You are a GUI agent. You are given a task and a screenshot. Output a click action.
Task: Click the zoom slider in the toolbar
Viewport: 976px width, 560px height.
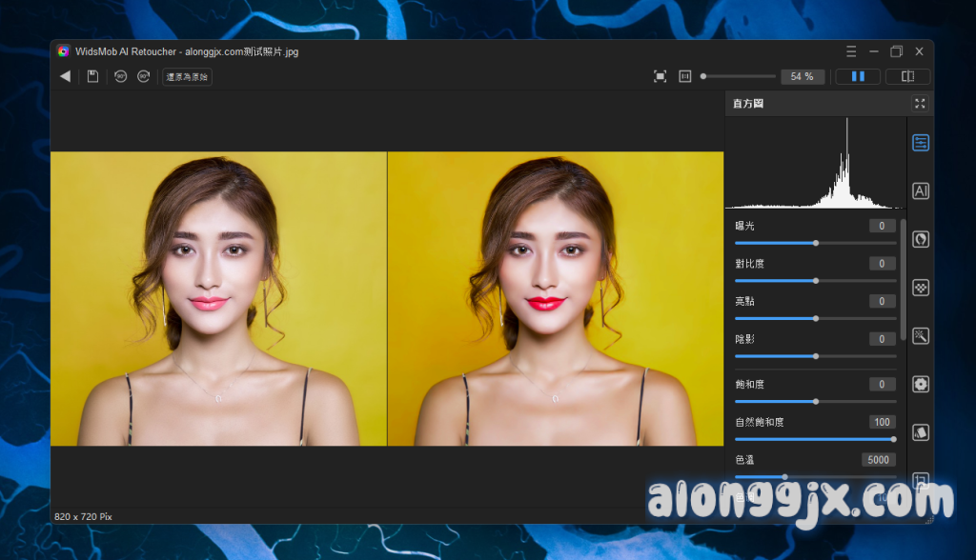pos(739,76)
